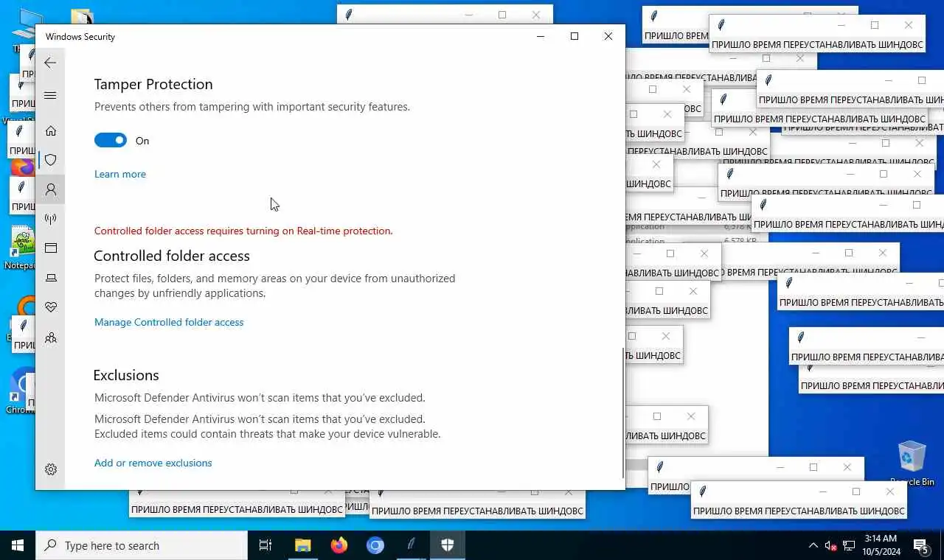The image size is (944, 560).
Task: Select the feather app taskbar button
Action: point(412,545)
